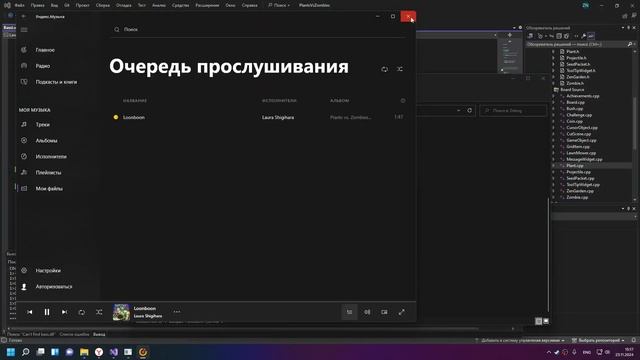640x360 pixels.
Task: Toggle shuffle icon beside queue heading
Action: 400,69
